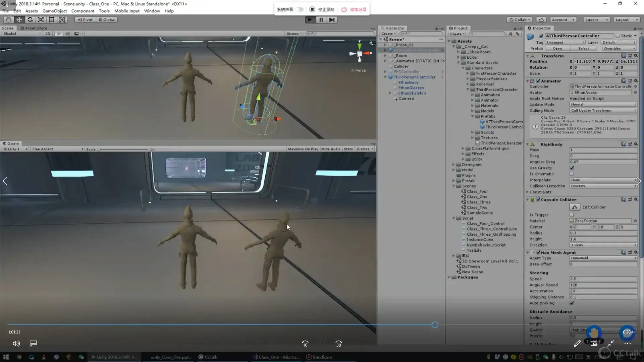Expand the Constraints section
Screen dimensions: 644x362
(x=527, y=192)
